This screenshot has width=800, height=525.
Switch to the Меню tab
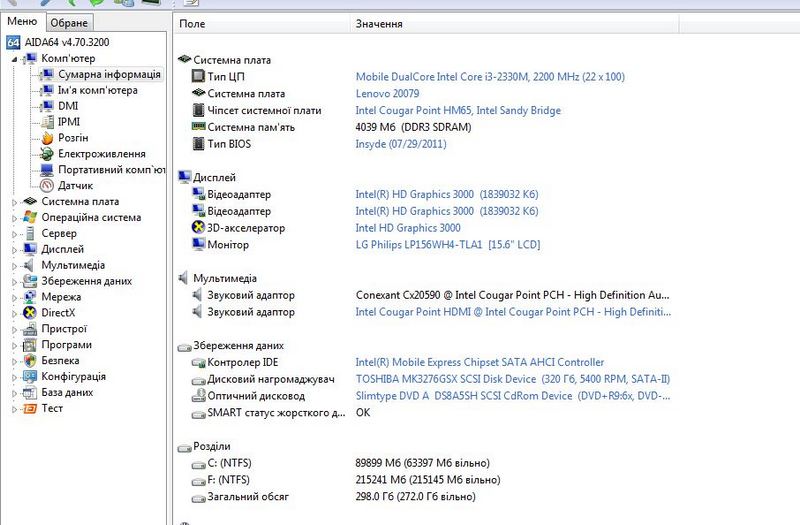(x=22, y=22)
